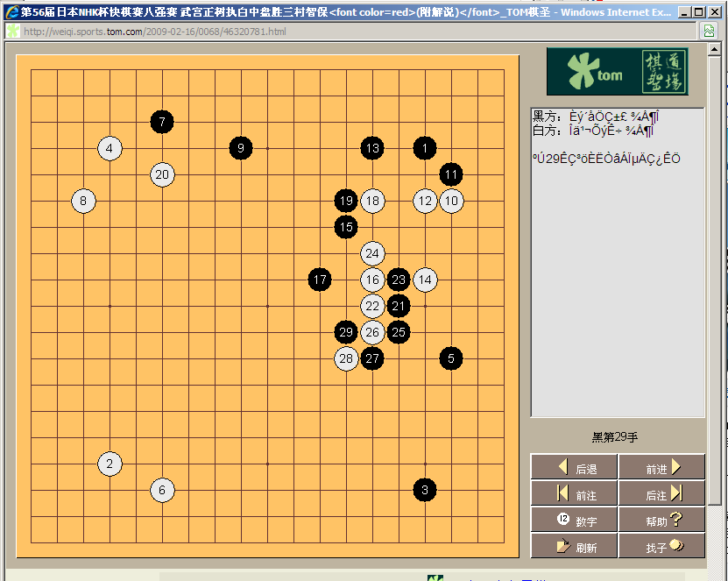Click black stone numbered 19
The width and height of the screenshot is (728, 581).
click(346, 201)
